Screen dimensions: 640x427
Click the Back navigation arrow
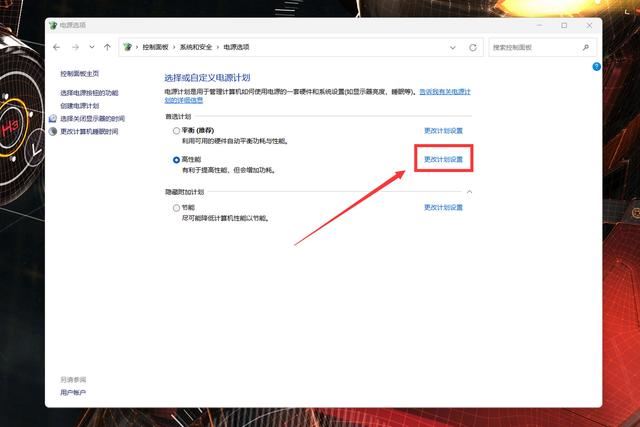[x=57, y=47]
